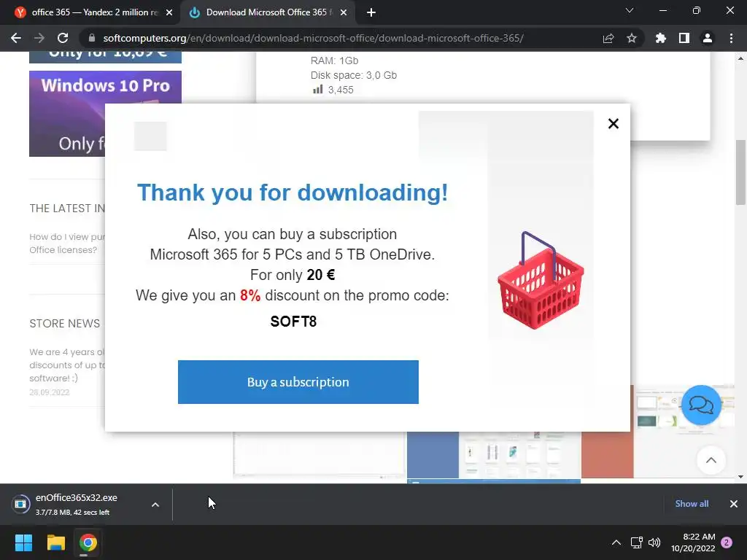
Task: Close the downloads bar
Action: coord(734,504)
